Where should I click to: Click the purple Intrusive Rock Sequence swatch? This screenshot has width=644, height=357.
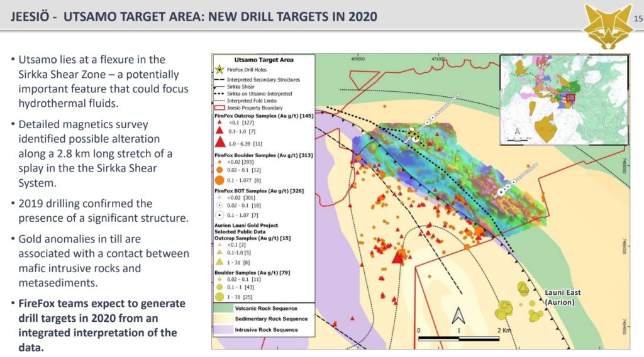(x=223, y=329)
